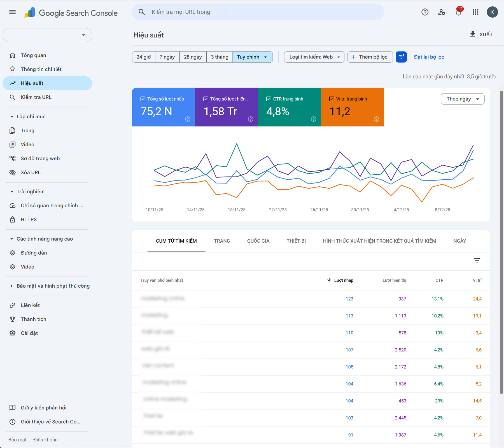
Task: Switch to THIẾT BỊ tab
Action: point(296,241)
